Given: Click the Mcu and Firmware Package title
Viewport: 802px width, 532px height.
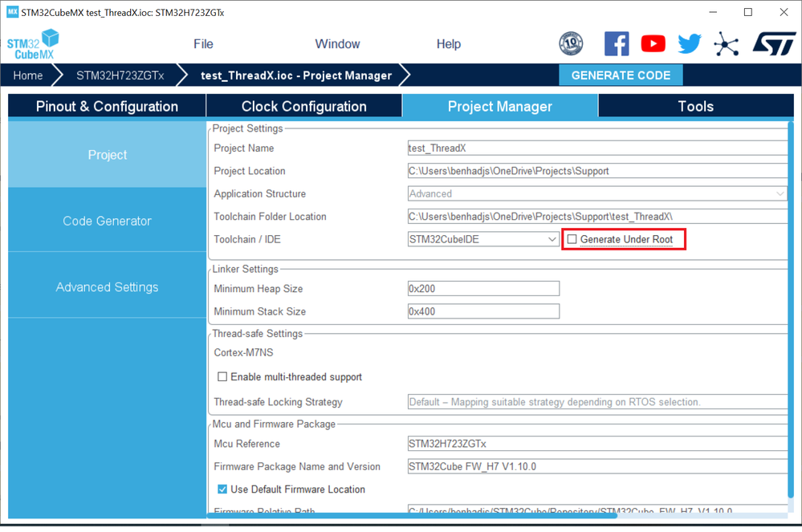Looking at the screenshot, I should tap(274, 424).
